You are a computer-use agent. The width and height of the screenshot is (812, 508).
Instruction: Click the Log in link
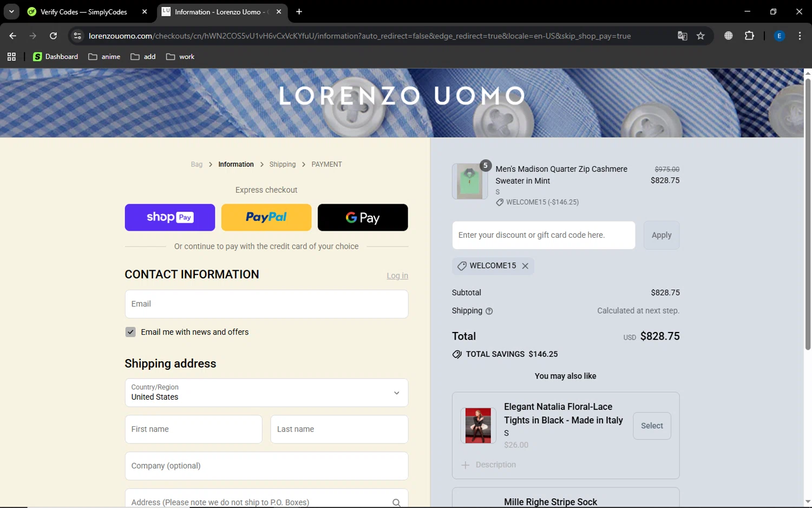coord(397,276)
